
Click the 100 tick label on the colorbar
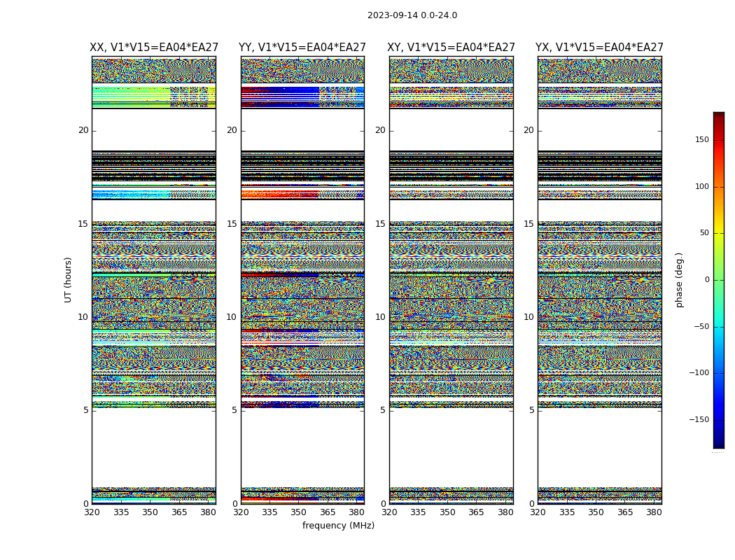pos(701,186)
